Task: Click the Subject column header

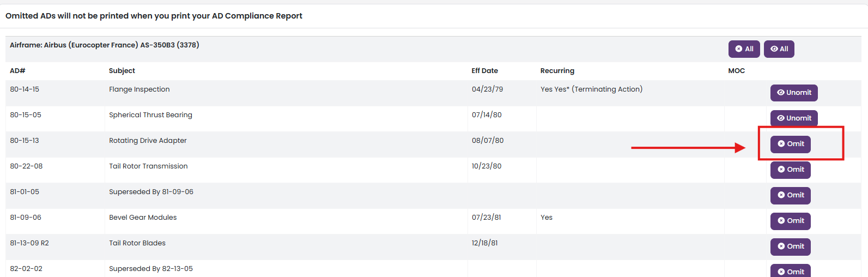Action: (x=122, y=71)
